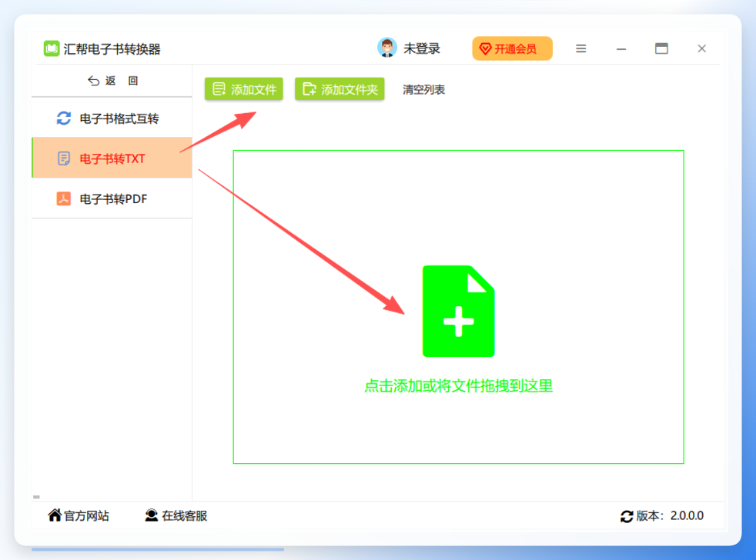Close the 汇帮电子书转换器 window
The width and height of the screenshot is (756, 560).
(701, 48)
